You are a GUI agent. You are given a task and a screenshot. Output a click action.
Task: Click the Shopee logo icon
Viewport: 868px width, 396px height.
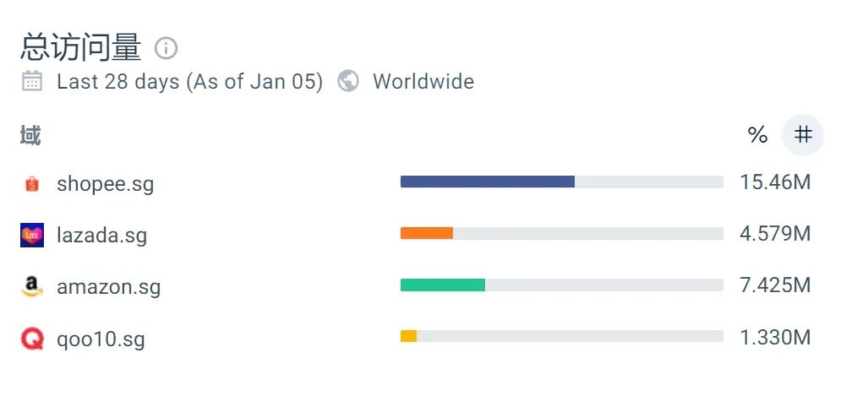coord(32,183)
